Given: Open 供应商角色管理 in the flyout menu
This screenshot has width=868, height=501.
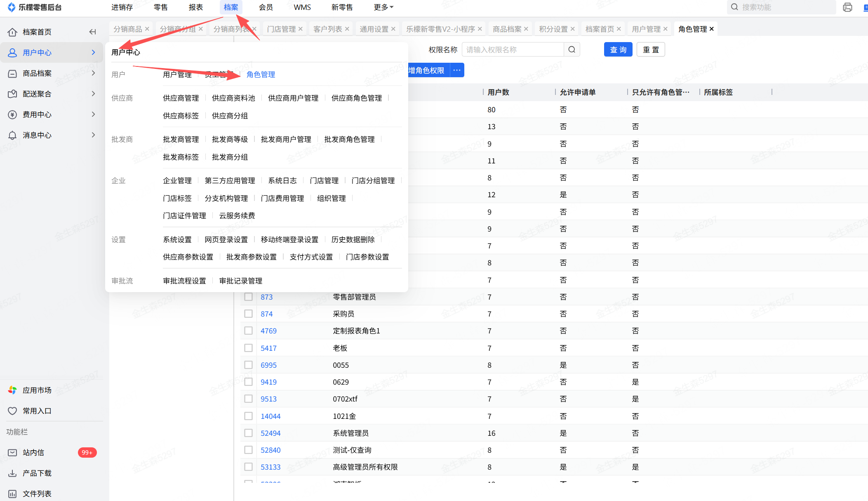Looking at the screenshot, I should [x=356, y=98].
